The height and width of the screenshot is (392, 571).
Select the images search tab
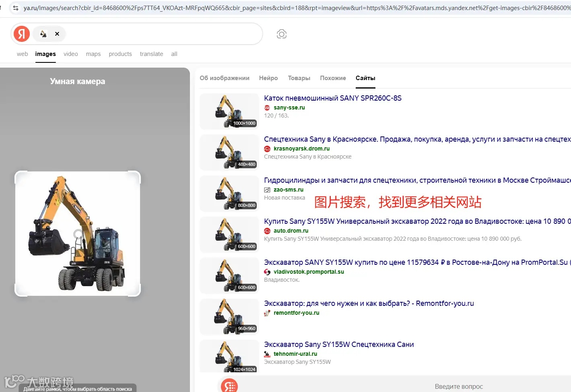click(x=45, y=54)
